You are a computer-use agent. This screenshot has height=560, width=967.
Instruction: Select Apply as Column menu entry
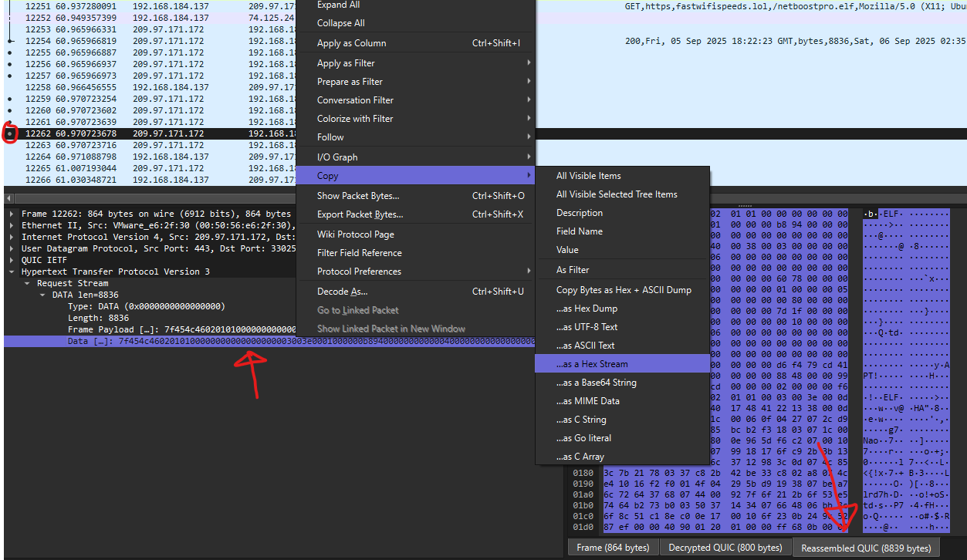415,43
